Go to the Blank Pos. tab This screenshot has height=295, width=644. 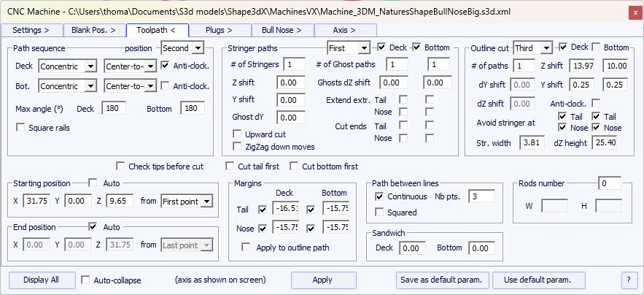(x=94, y=30)
